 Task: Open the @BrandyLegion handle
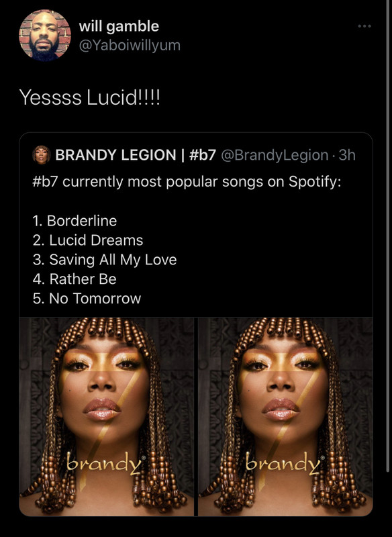pos(275,155)
